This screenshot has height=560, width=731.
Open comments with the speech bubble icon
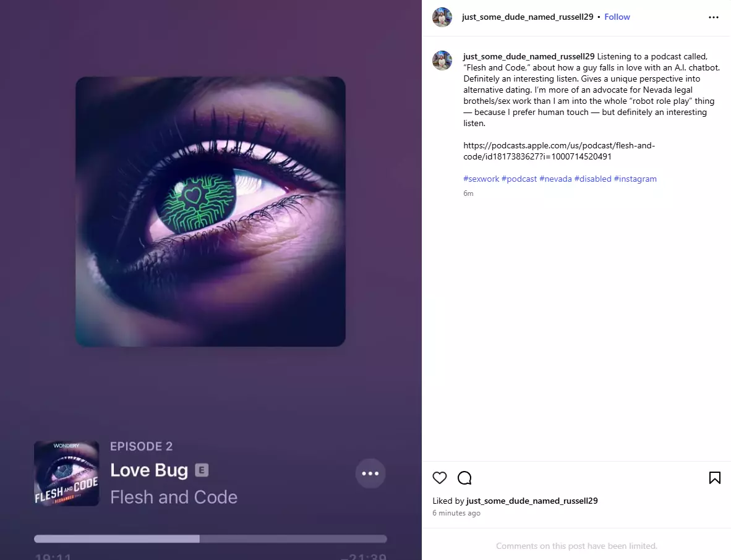(x=464, y=478)
